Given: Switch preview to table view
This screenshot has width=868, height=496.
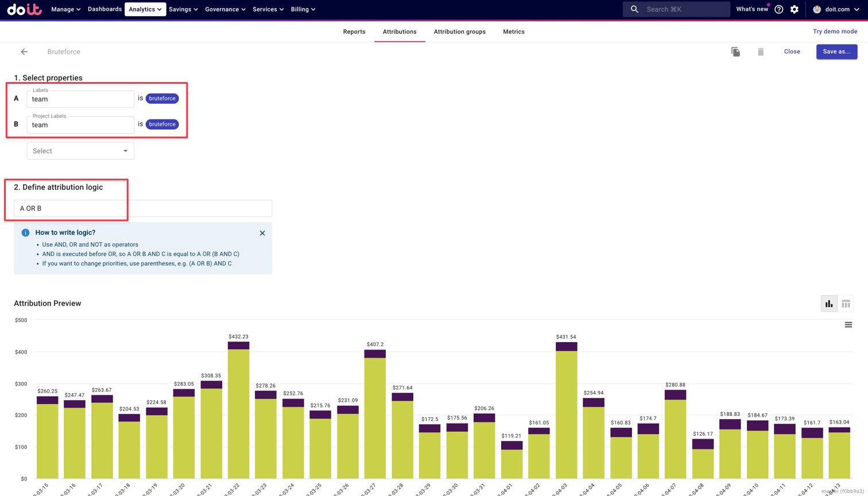Looking at the screenshot, I should coord(846,304).
